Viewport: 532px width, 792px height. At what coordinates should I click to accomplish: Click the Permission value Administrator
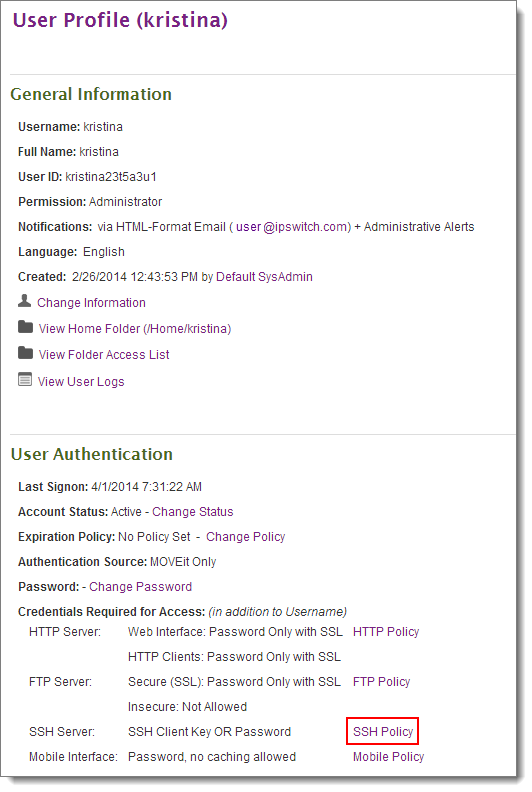click(x=126, y=202)
